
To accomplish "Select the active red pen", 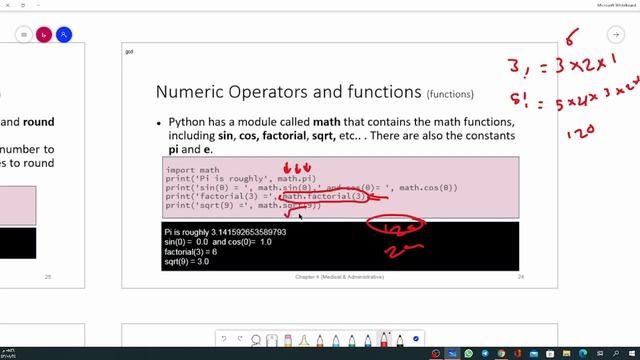I will (x=384, y=339).
